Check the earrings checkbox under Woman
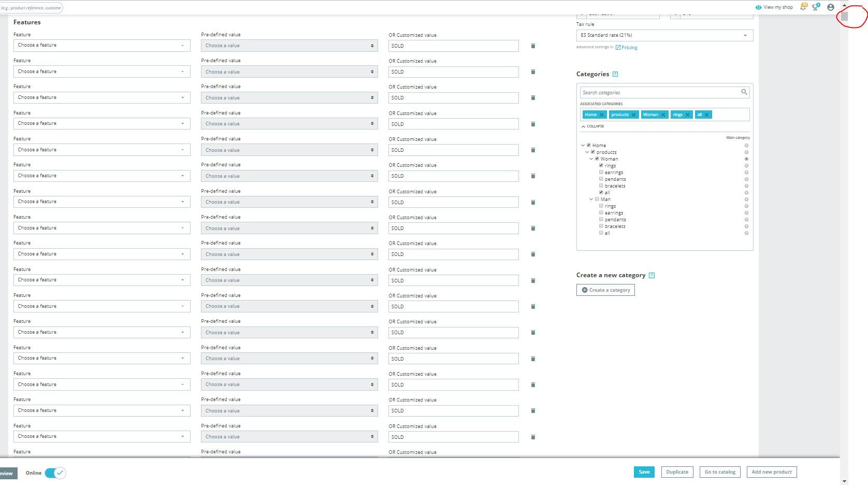This screenshot has width=868, height=485. [x=601, y=172]
